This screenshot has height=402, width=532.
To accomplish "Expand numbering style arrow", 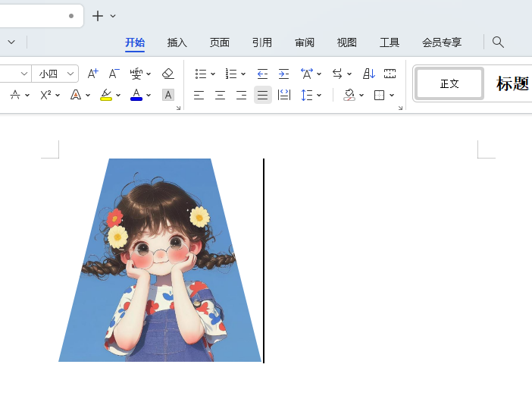I will 243,74.
